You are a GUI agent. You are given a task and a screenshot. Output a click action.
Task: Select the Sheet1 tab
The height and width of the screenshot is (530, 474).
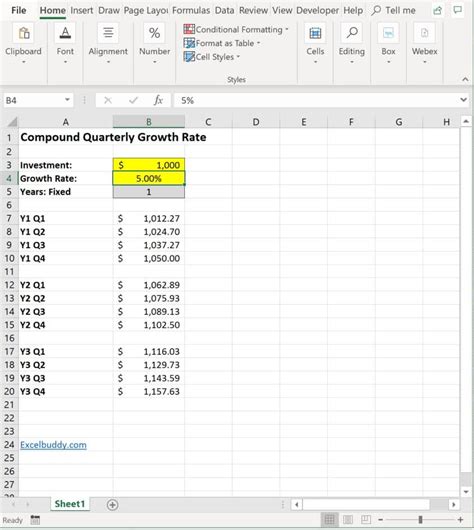(70, 504)
